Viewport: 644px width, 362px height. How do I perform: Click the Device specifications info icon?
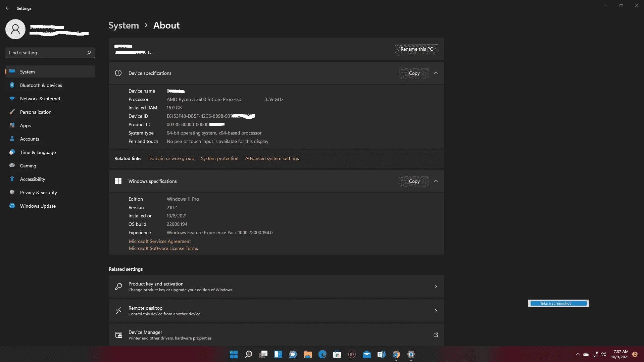[x=118, y=73]
